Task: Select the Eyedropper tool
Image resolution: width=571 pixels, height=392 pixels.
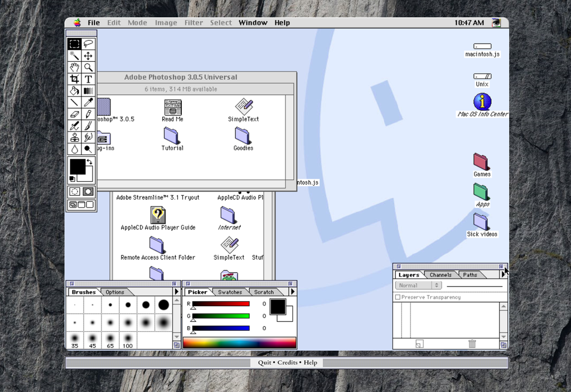Action: [88, 103]
